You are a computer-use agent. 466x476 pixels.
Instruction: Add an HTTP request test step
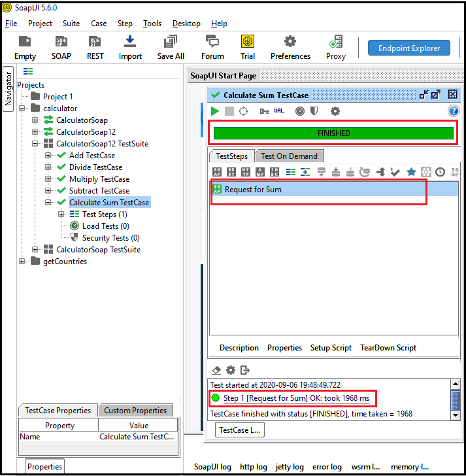point(246,172)
